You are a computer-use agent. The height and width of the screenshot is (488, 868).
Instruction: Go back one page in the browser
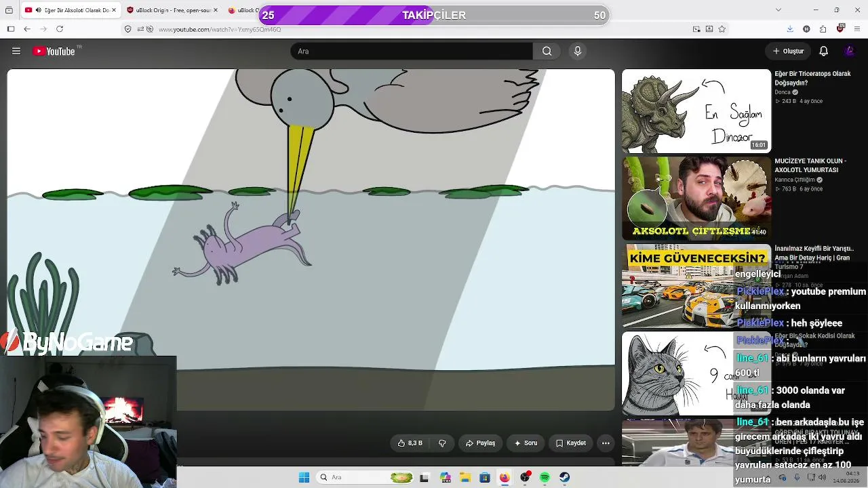click(27, 29)
